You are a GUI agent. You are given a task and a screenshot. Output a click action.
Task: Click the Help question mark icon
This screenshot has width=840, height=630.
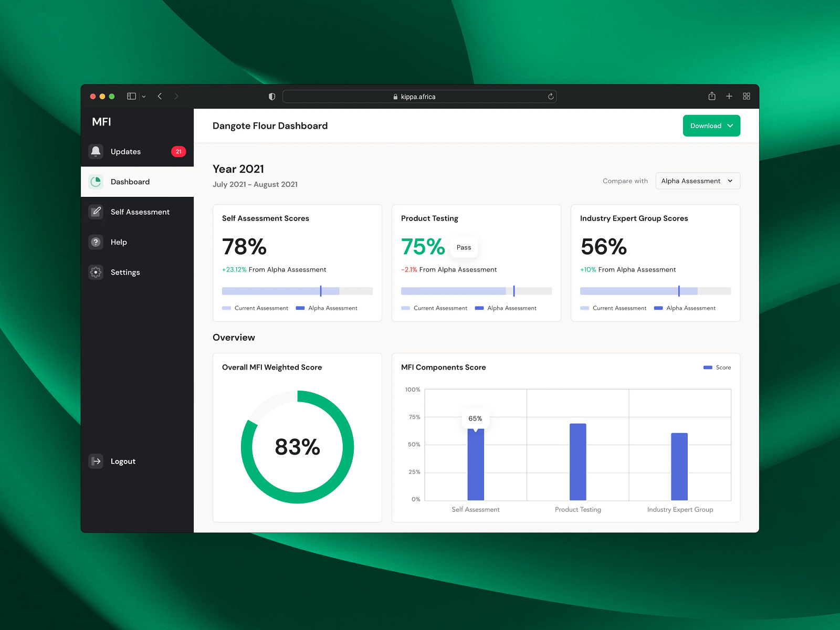pyautogui.click(x=96, y=242)
